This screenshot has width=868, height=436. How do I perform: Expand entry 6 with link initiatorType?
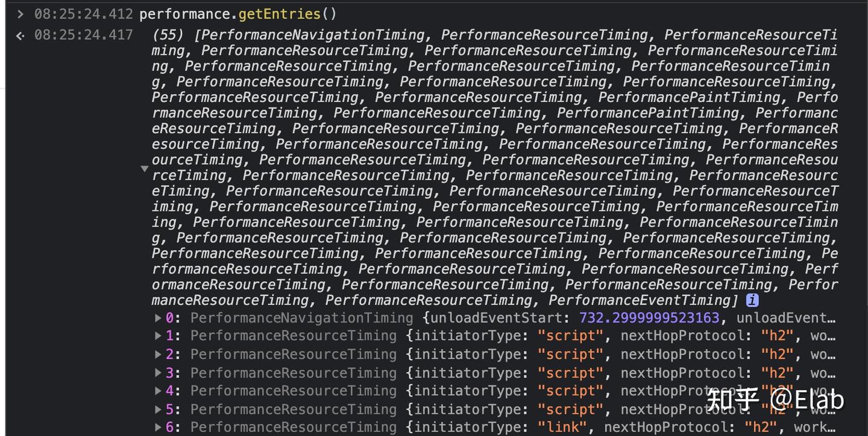(158, 428)
